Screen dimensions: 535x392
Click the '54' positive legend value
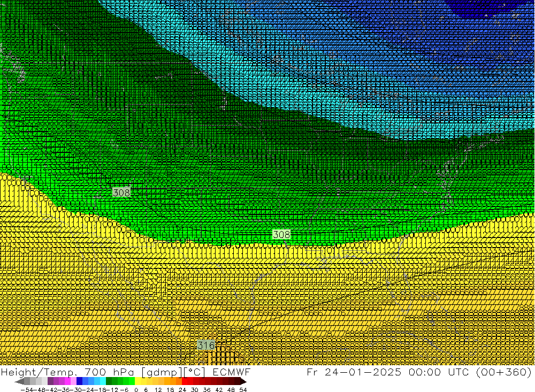click(x=243, y=390)
